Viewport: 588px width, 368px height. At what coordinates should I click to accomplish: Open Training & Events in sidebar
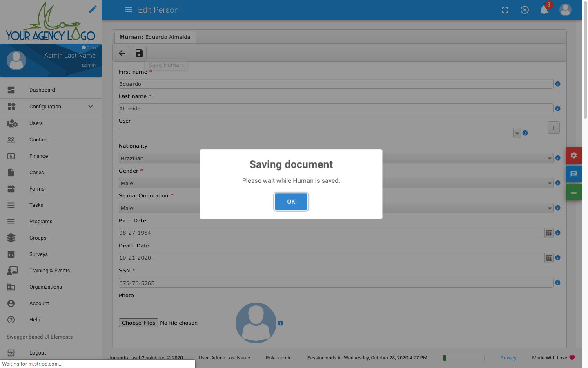pos(51,271)
